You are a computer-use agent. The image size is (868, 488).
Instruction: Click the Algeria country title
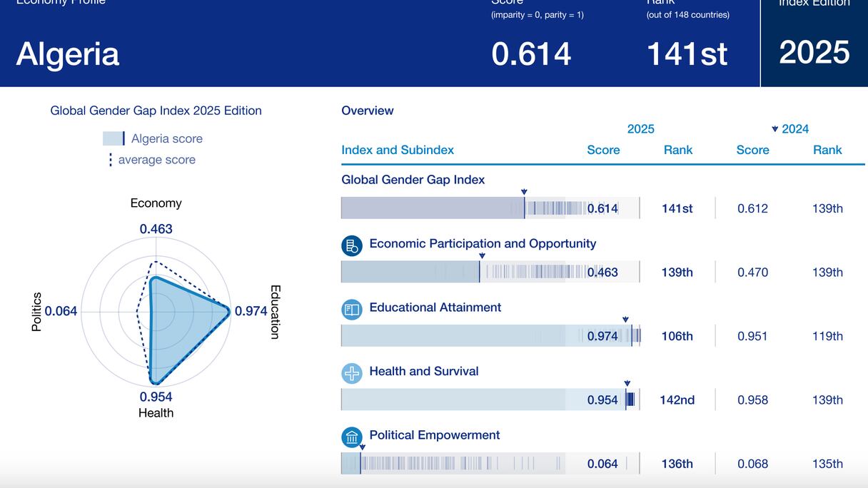point(68,54)
